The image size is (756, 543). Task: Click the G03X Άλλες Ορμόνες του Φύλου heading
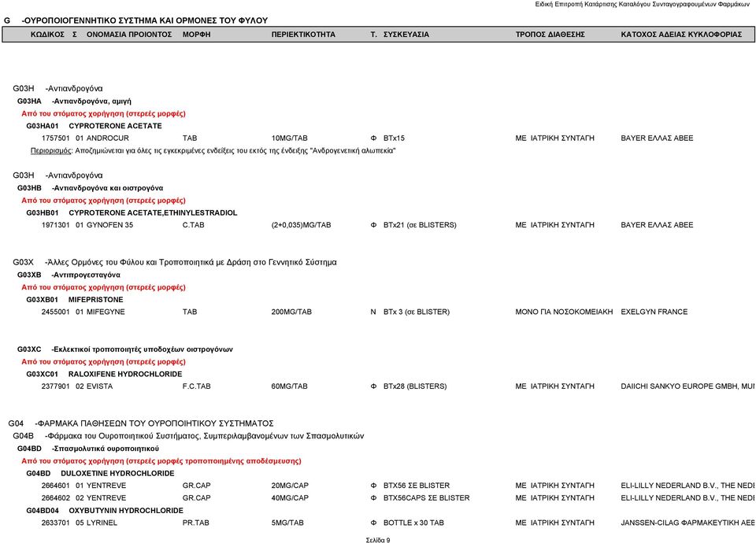click(x=175, y=262)
